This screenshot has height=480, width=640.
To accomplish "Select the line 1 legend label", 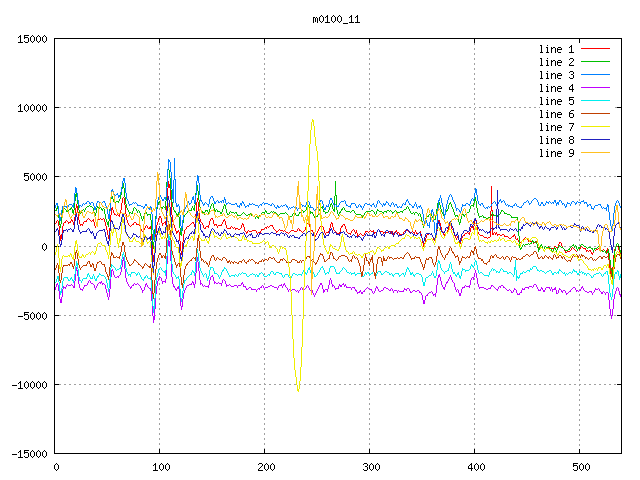I will click(x=556, y=49).
